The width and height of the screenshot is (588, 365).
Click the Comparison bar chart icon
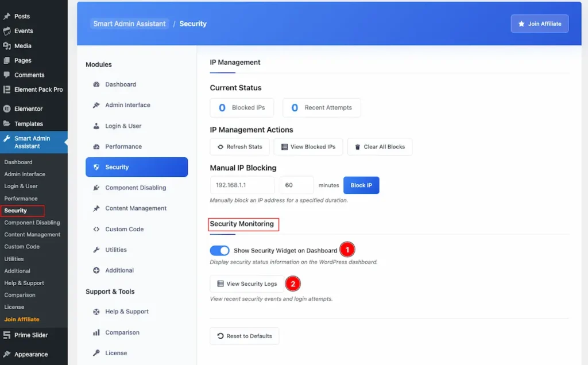(96, 332)
